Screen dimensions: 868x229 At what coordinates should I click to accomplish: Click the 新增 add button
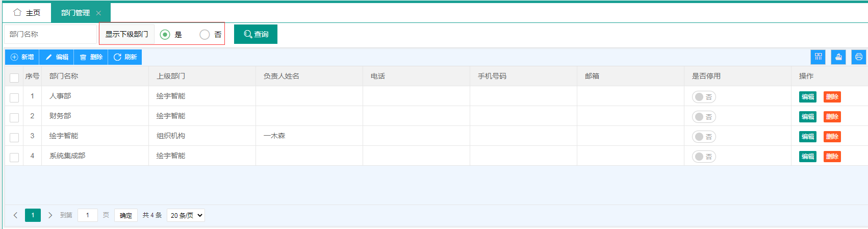tap(22, 57)
